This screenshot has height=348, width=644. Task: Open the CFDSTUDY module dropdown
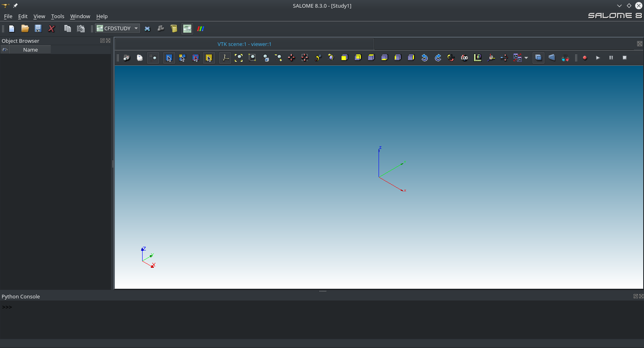[x=118, y=29]
